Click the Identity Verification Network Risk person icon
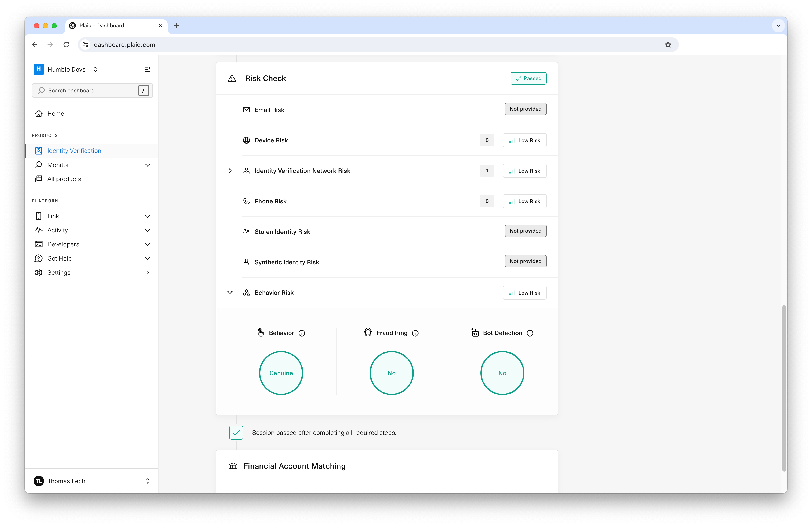 click(x=246, y=171)
